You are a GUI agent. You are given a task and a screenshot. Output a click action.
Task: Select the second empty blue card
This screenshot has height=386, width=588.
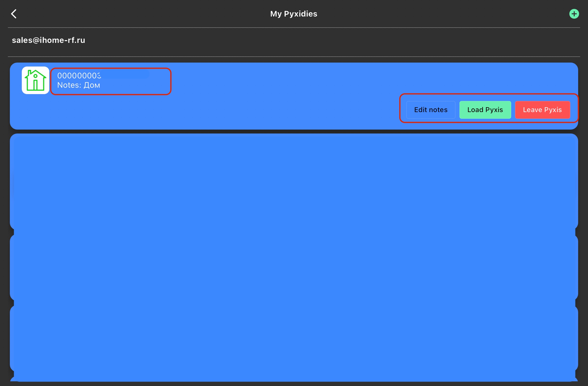(x=294, y=267)
